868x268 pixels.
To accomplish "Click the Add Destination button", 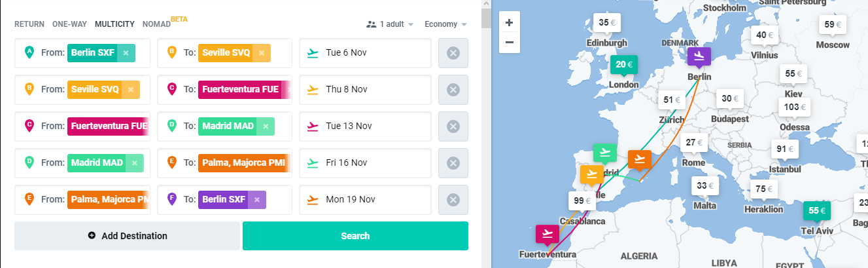I will click(128, 236).
